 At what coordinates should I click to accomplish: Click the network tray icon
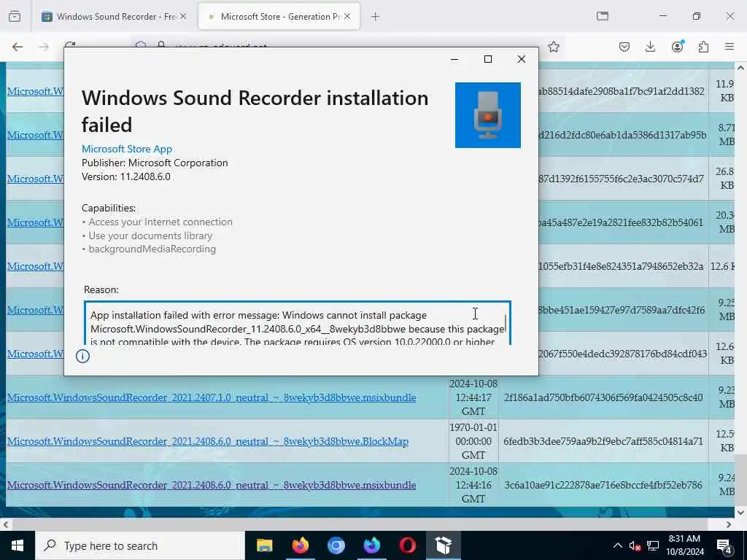coord(653,545)
